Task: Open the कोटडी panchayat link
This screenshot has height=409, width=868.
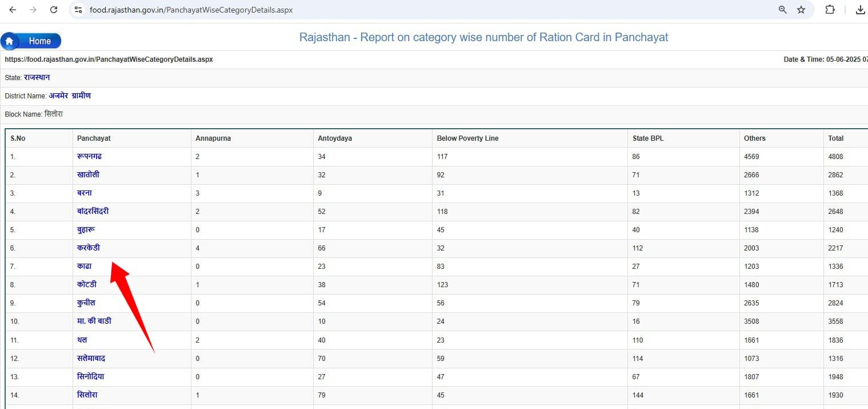Action: click(87, 284)
